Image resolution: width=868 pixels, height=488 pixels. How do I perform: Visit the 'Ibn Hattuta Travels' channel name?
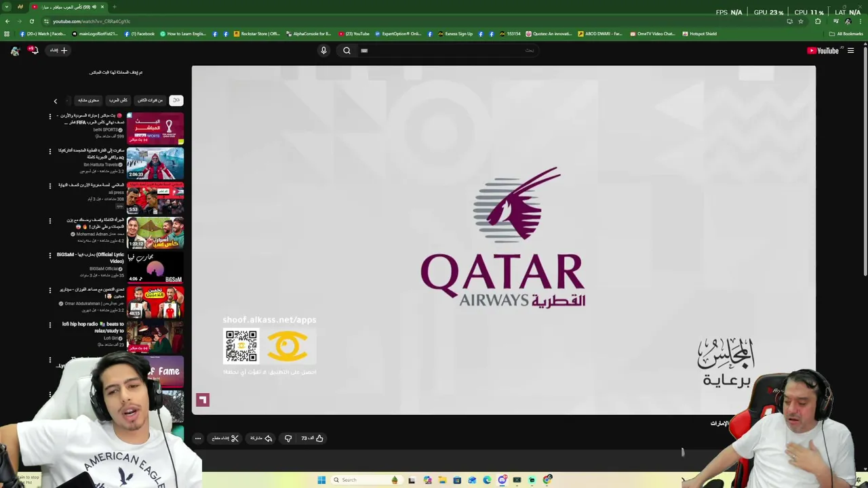pos(101,165)
